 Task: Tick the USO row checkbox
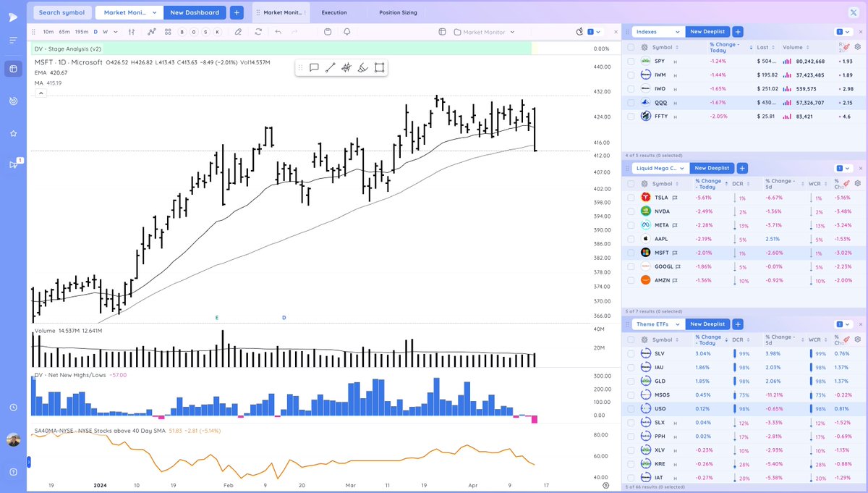point(631,408)
